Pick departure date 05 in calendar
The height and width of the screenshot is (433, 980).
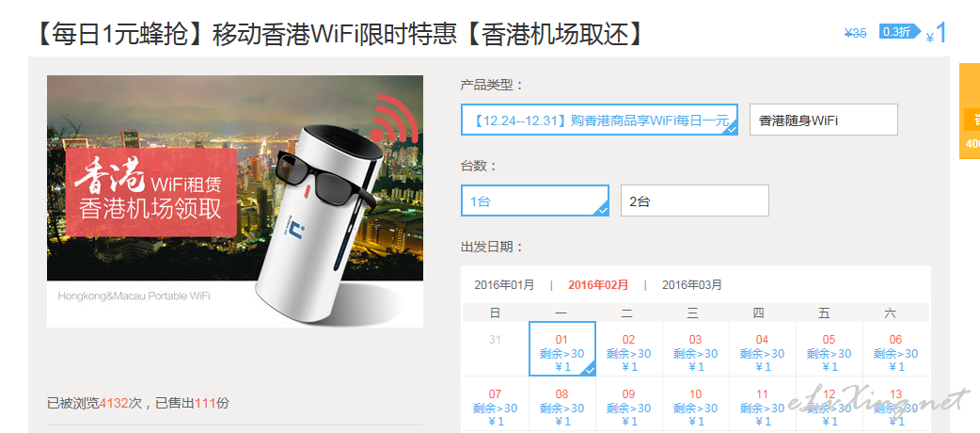click(830, 349)
